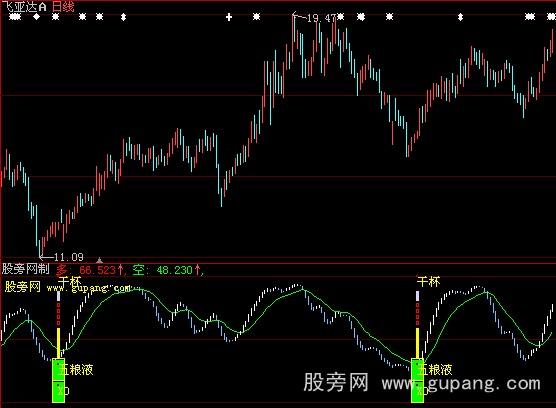Image resolution: width=556 pixels, height=408 pixels.
Task: Click the plus-shaped info marker on top row
Action: (x=229, y=17)
